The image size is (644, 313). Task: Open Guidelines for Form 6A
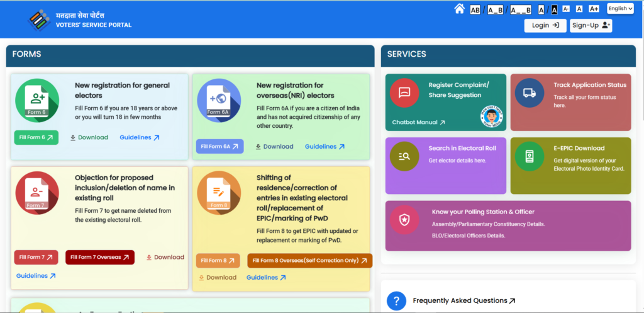325,146
